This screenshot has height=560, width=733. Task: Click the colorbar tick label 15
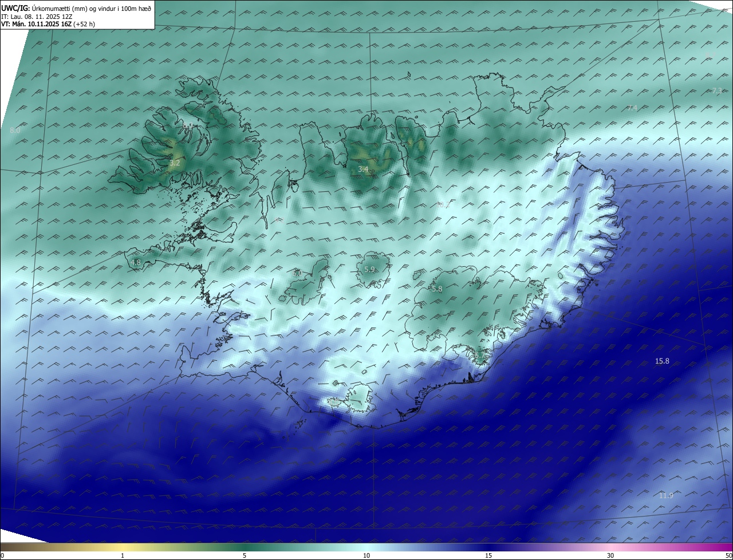(488, 555)
